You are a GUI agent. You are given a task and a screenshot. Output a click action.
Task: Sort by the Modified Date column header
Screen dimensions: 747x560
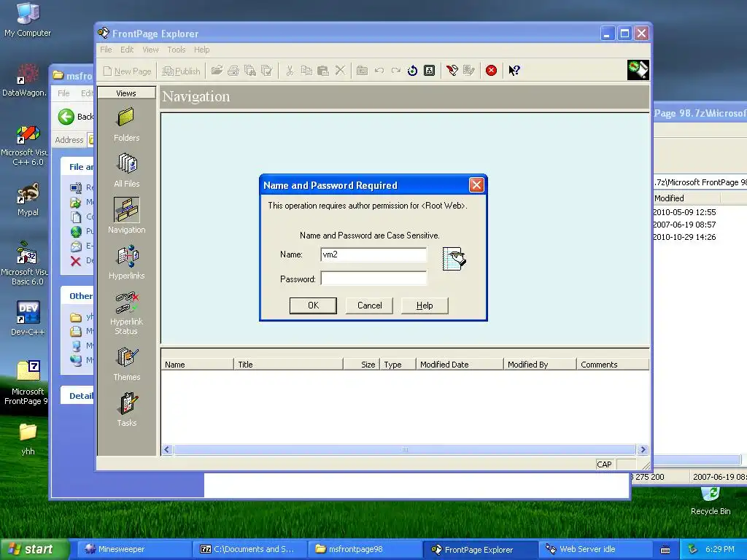pos(460,365)
